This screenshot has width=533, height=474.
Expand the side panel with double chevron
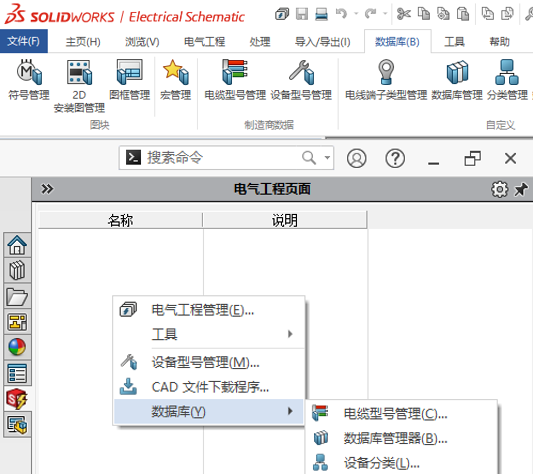47,189
